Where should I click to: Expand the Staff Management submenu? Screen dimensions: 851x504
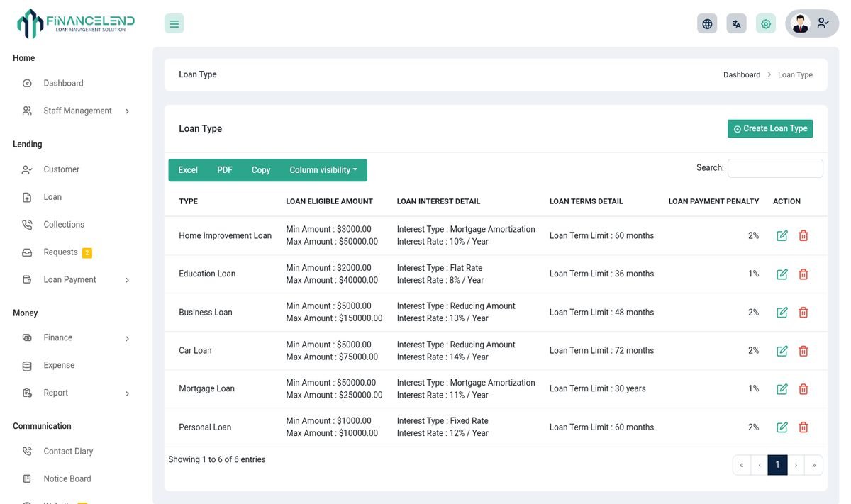77,111
